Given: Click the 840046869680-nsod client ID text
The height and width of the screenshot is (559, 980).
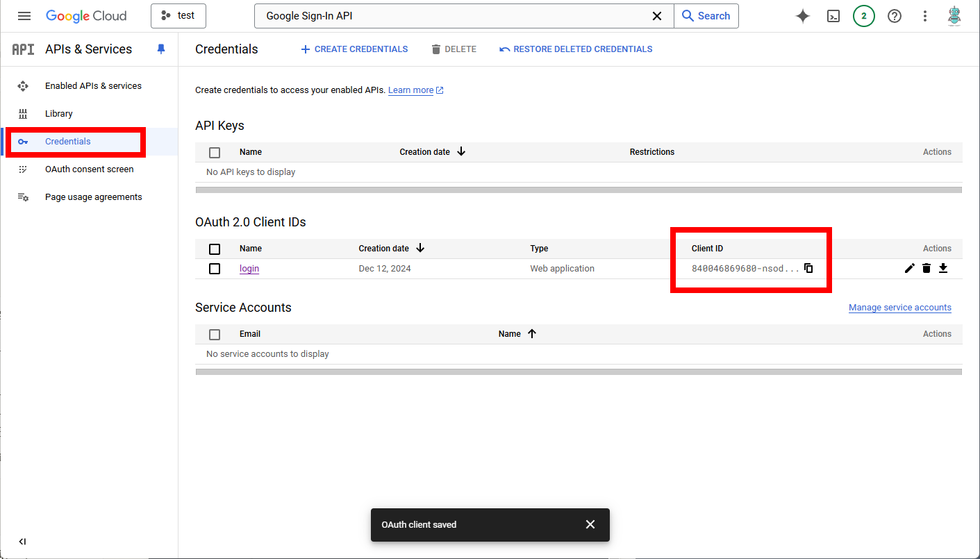Looking at the screenshot, I should tap(745, 268).
